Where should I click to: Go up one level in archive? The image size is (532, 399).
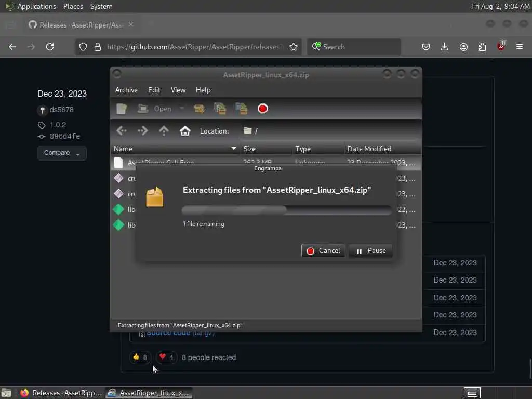[164, 130]
